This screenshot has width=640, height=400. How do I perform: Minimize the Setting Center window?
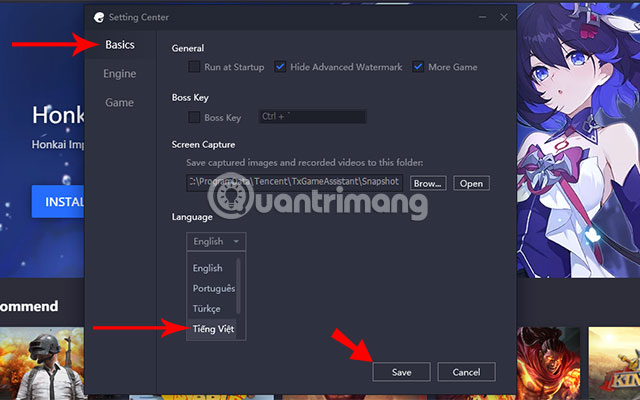(482, 17)
